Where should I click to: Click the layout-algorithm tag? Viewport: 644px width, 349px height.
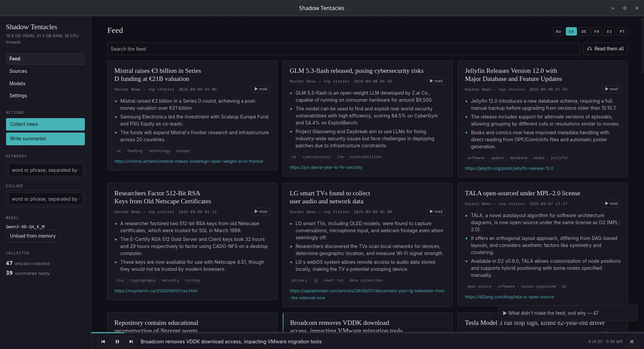point(538,287)
